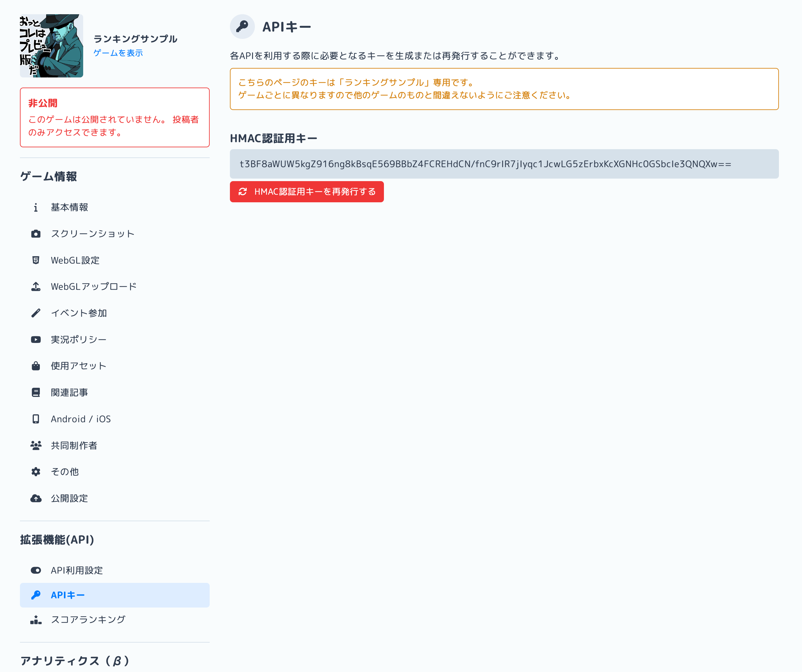Image resolution: width=802 pixels, height=672 pixels.
Task: Click the cloud icon for 公開設定
Action: [x=36, y=498]
